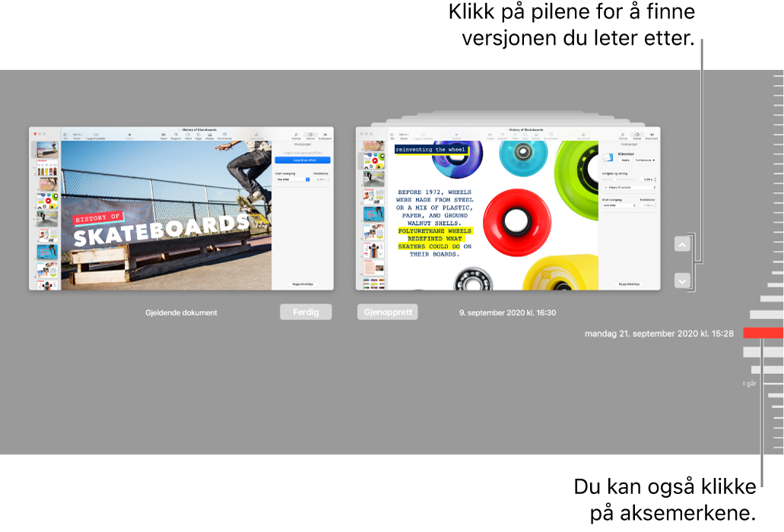Click Samarbeid icon in older version window

(583, 136)
